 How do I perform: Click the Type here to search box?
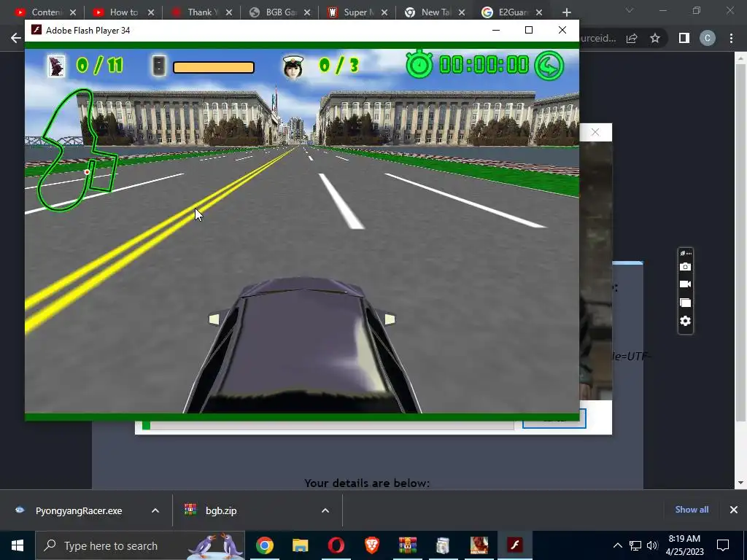pos(140,545)
